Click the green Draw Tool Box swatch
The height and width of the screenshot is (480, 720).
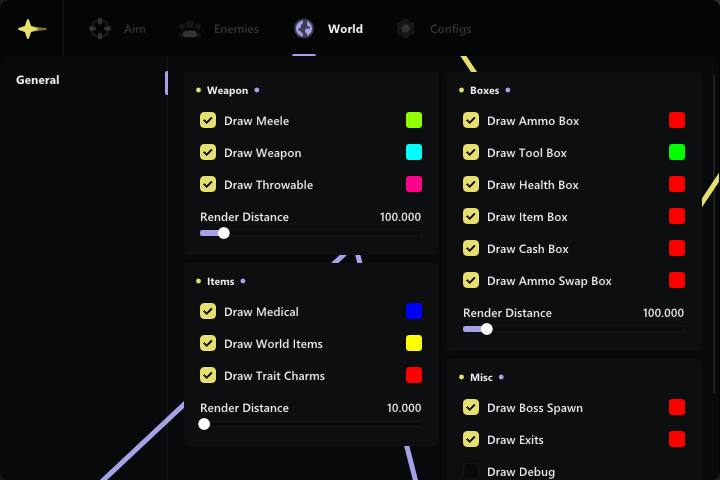tap(677, 153)
